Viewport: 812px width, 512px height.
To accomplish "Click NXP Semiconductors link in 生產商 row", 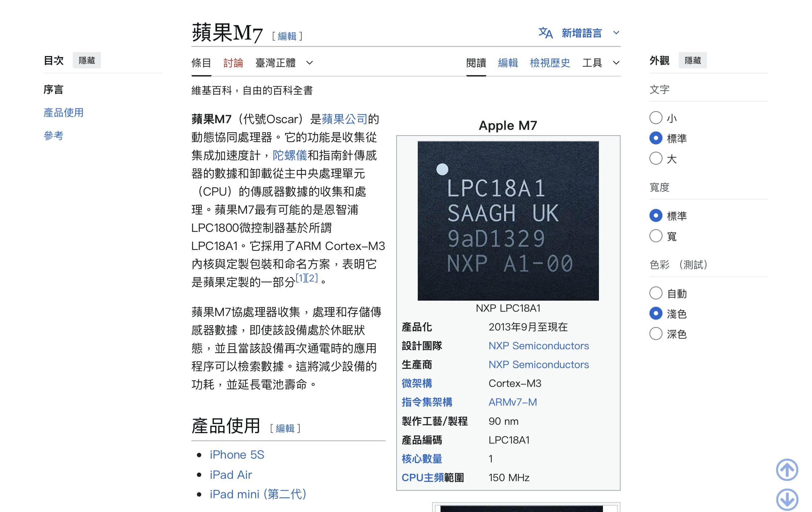I will click(539, 365).
